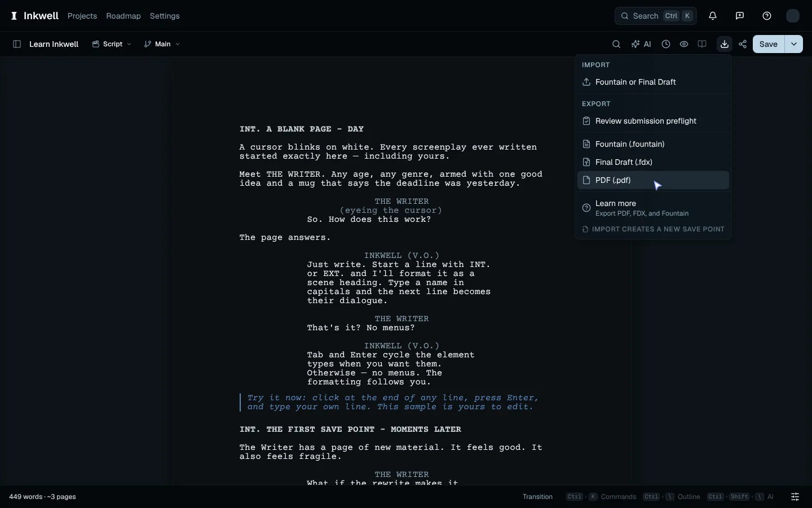Image resolution: width=812 pixels, height=508 pixels.
Task: Open the notifications bell
Action: tap(713, 16)
